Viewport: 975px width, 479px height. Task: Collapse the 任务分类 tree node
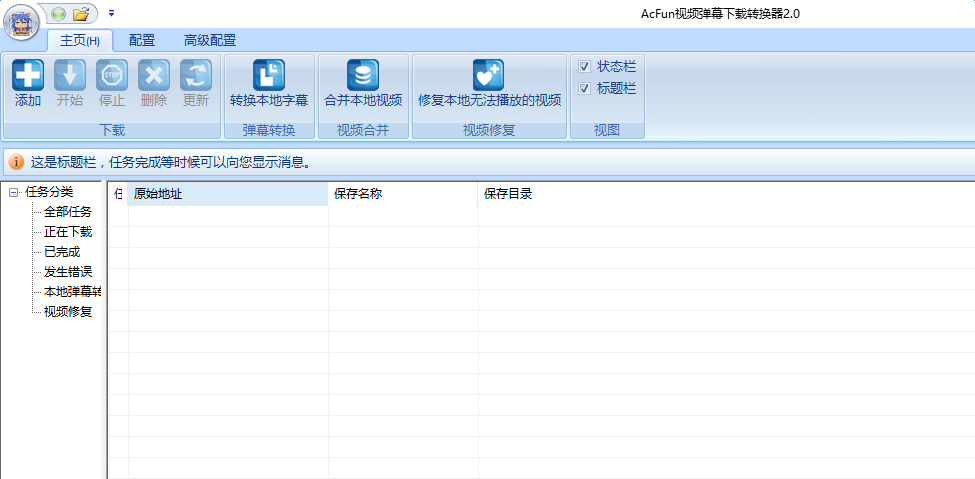coord(13,193)
